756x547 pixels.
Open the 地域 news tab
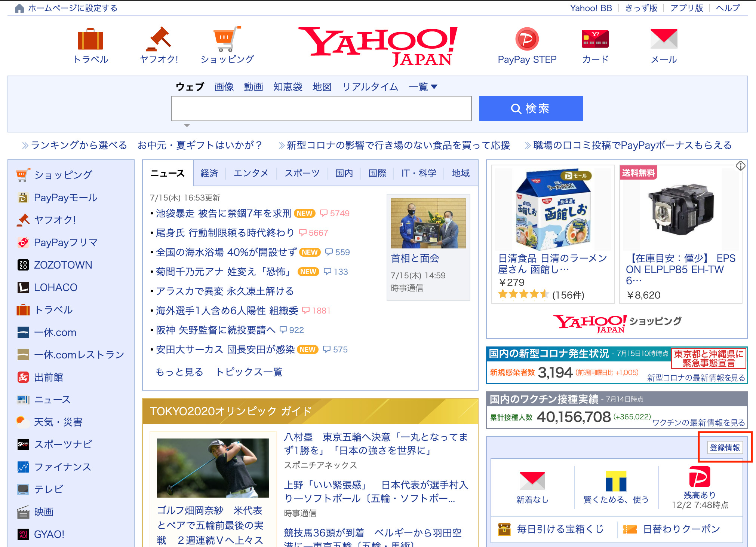click(461, 173)
